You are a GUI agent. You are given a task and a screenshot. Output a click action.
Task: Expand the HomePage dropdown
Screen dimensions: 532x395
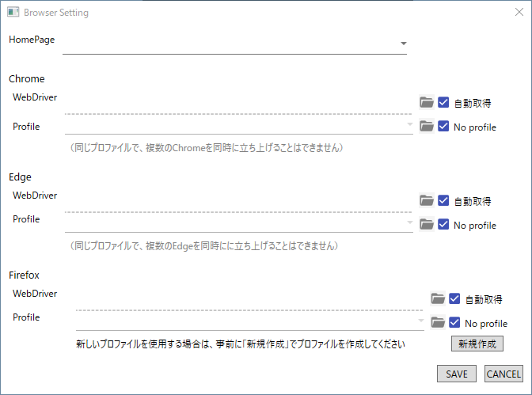click(403, 44)
